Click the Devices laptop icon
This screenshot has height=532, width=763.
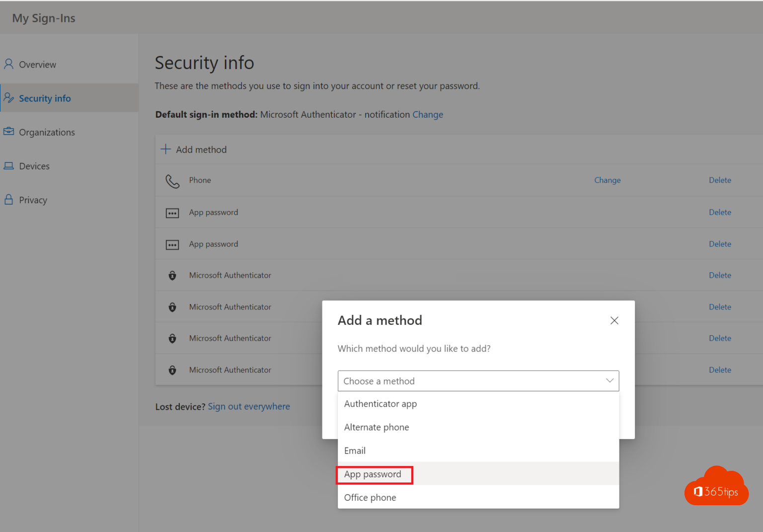coord(8,165)
